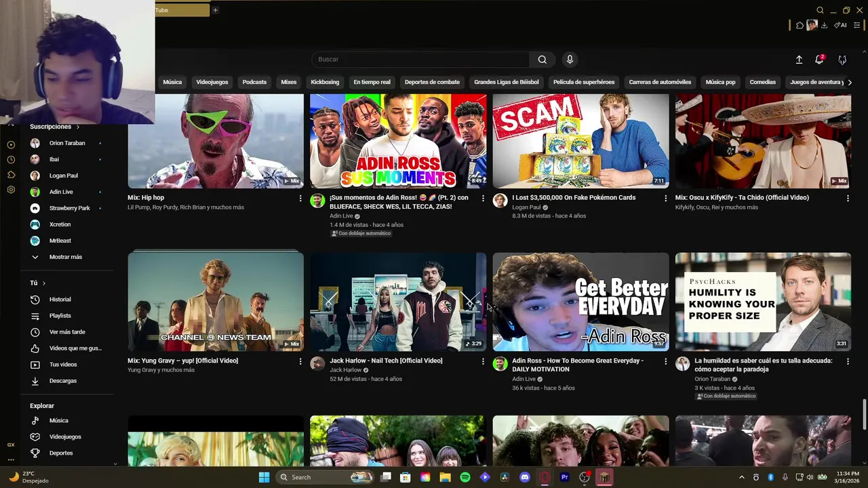Open the browser toolbar extensions cube icon
This screenshot has width=868, height=488.
pyautogui.click(x=800, y=25)
